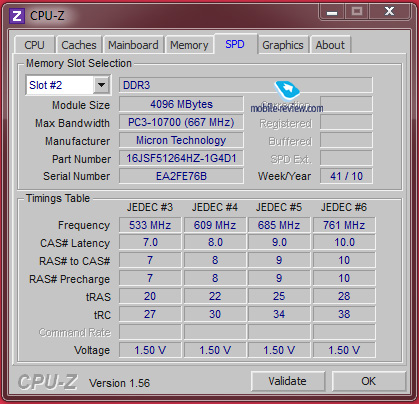The width and height of the screenshot is (419, 404).
Task: Click tRC value 34
Action: click(x=279, y=314)
